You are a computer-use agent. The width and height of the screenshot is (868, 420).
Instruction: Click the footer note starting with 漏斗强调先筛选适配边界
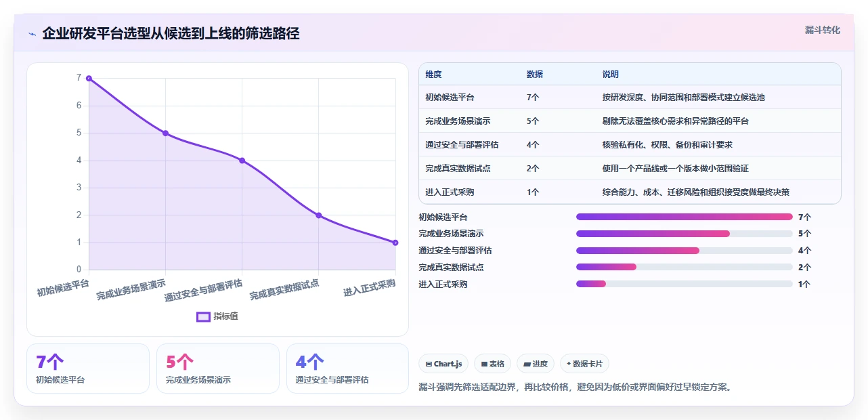point(576,387)
